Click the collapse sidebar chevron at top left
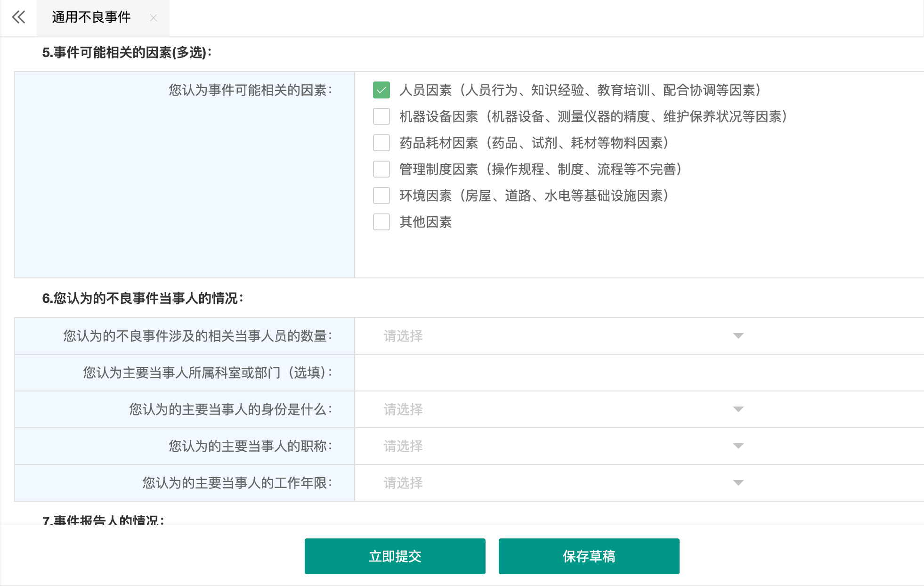924x586 pixels. coord(19,17)
